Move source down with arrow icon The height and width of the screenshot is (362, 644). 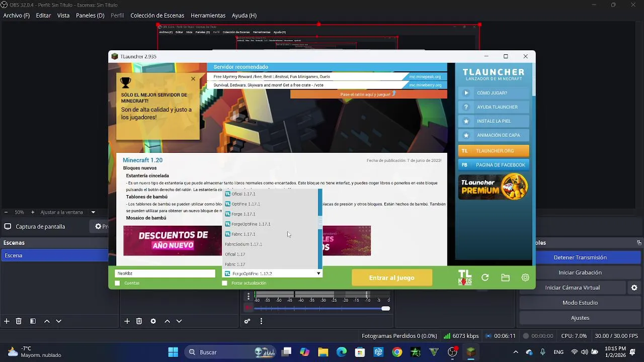click(179, 321)
